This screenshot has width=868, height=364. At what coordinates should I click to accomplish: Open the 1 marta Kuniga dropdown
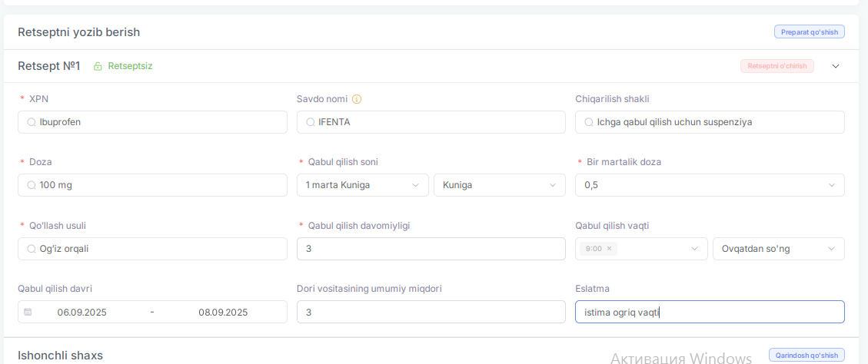click(x=363, y=185)
